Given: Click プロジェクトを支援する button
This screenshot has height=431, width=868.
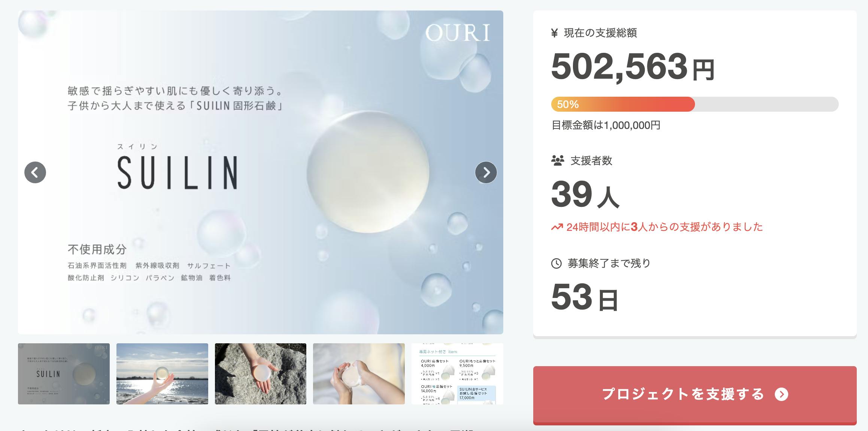Looking at the screenshot, I should click(x=695, y=395).
